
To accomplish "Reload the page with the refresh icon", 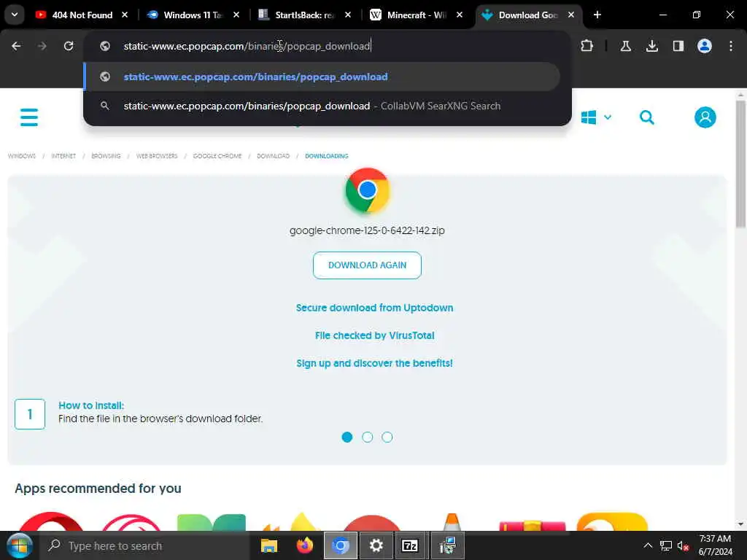I will pos(69,46).
